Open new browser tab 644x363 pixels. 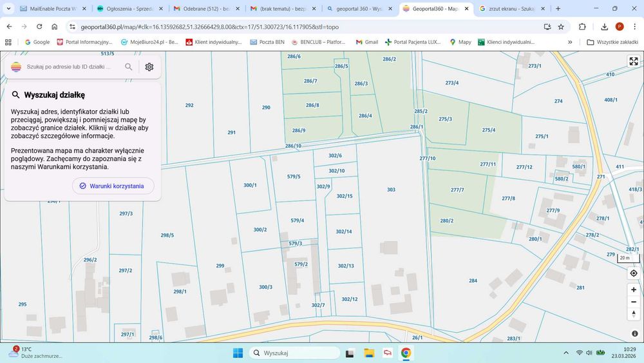[x=558, y=8]
